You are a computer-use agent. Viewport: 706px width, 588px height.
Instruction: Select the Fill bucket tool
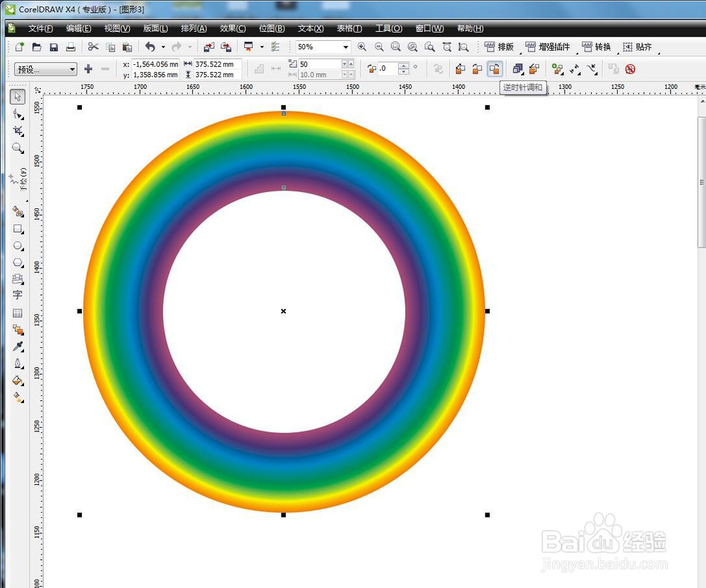coord(18,380)
